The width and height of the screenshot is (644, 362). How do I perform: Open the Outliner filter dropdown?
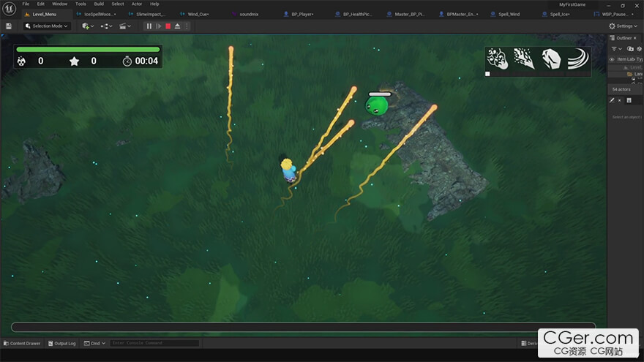pos(616,49)
